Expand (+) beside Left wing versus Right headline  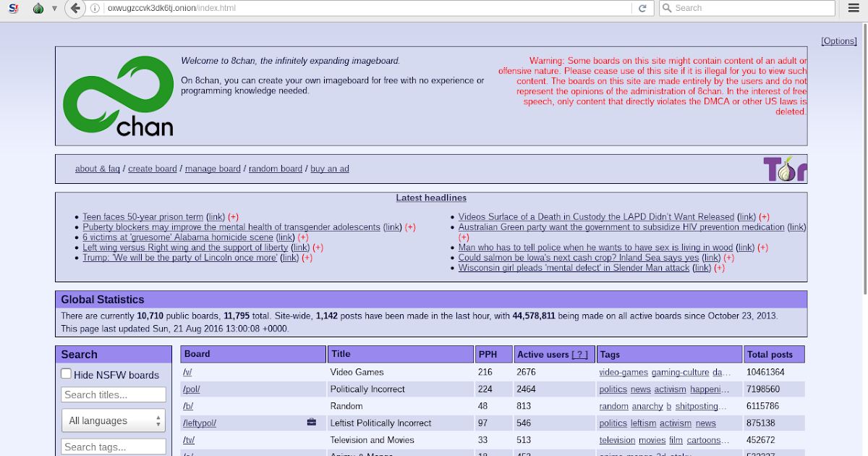318,248
